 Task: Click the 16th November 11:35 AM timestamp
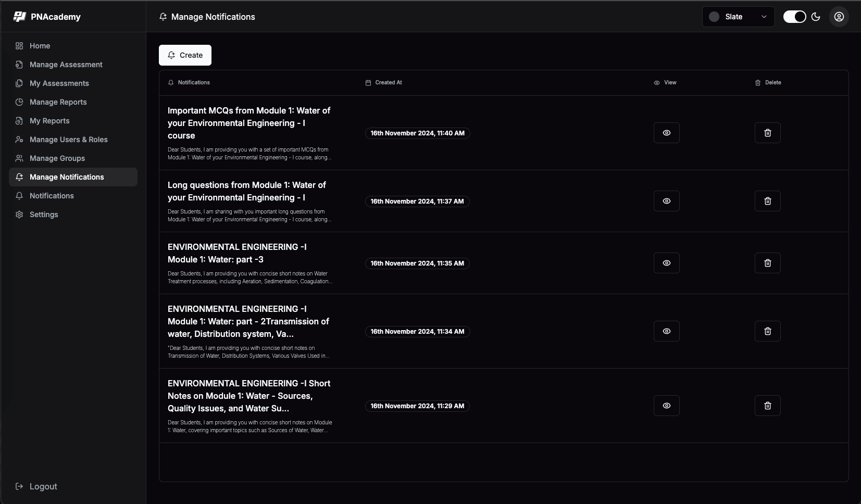click(x=417, y=263)
